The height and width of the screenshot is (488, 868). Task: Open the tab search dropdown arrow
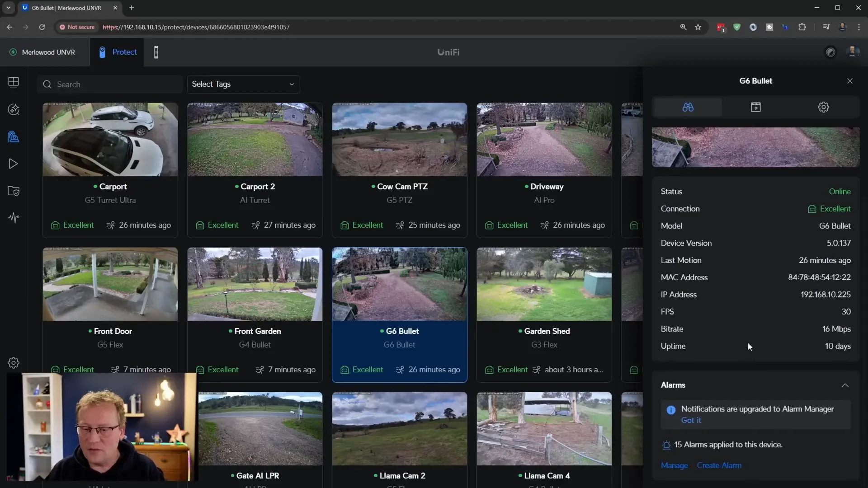coord(8,8)
